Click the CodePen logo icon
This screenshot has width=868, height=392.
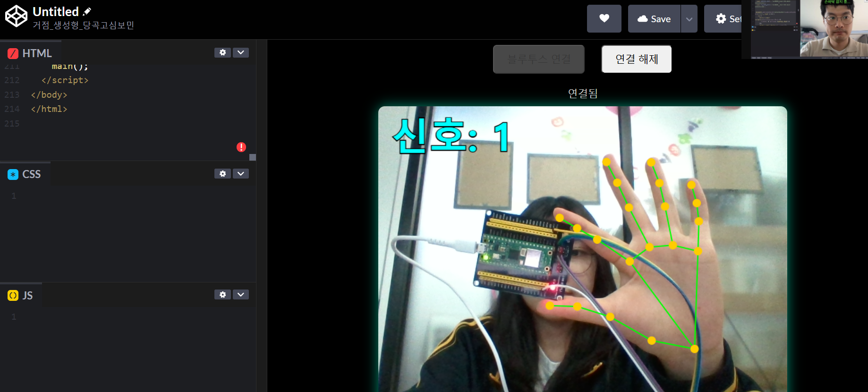pos(16,16)
